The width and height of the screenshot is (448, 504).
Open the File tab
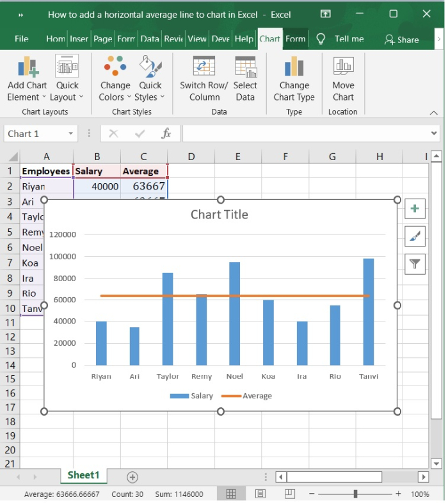coord(22,39)
